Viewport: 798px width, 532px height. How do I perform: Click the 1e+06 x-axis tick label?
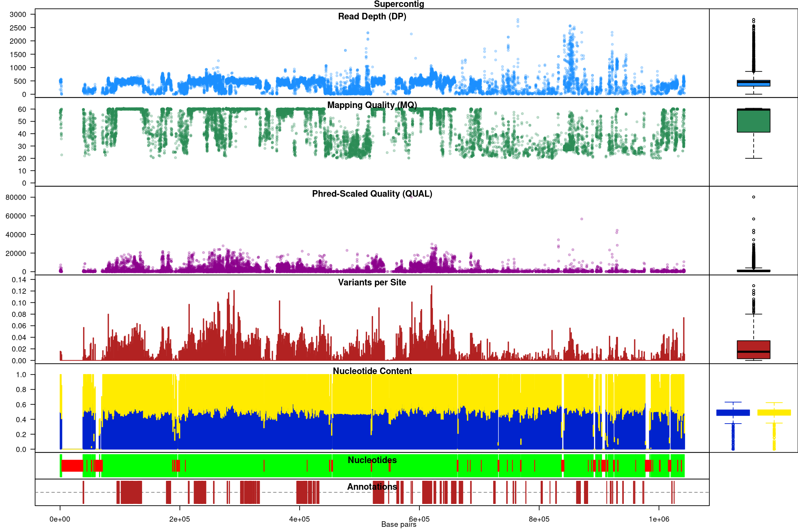click(x=659, y=519)
